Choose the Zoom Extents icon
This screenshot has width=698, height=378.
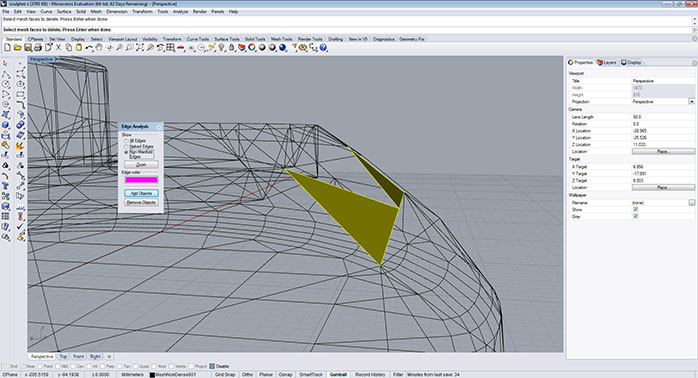point(140,47)
